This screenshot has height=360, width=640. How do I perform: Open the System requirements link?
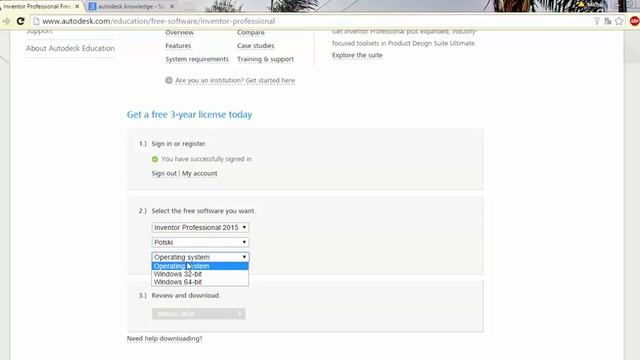pyautogui.click(x=197, y=59)
